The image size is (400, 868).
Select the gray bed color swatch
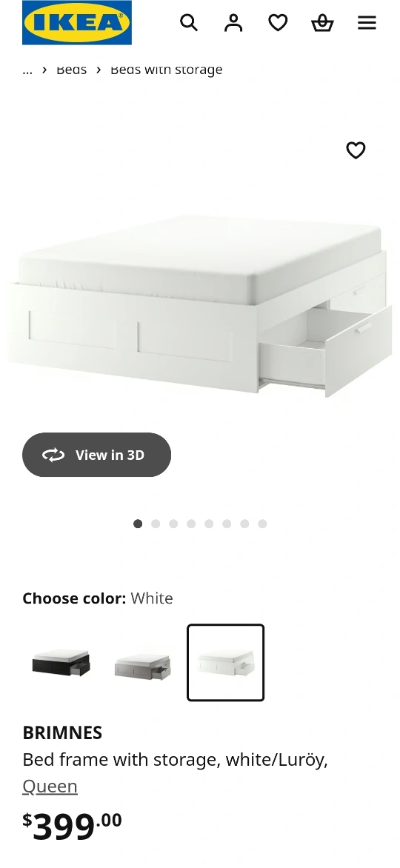point(143,663)
